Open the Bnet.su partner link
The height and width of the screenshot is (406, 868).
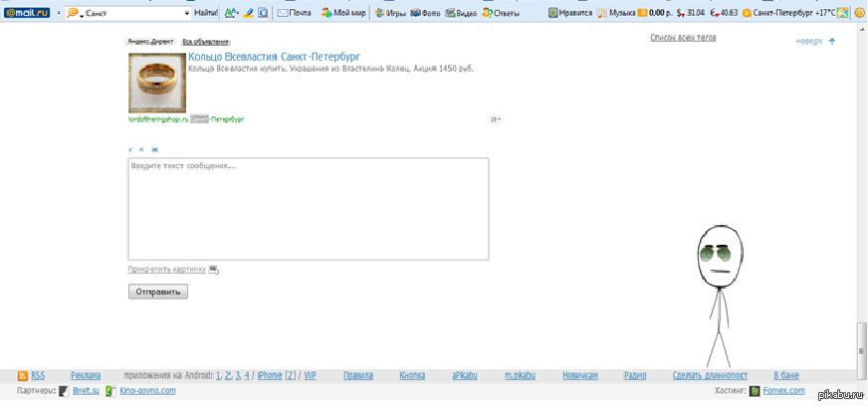click(86, 391)
